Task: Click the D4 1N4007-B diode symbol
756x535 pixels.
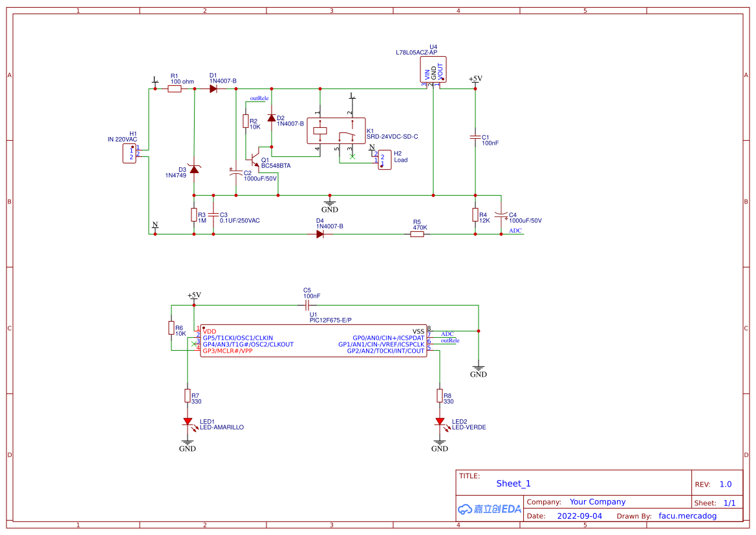Action: coord(319,235)
